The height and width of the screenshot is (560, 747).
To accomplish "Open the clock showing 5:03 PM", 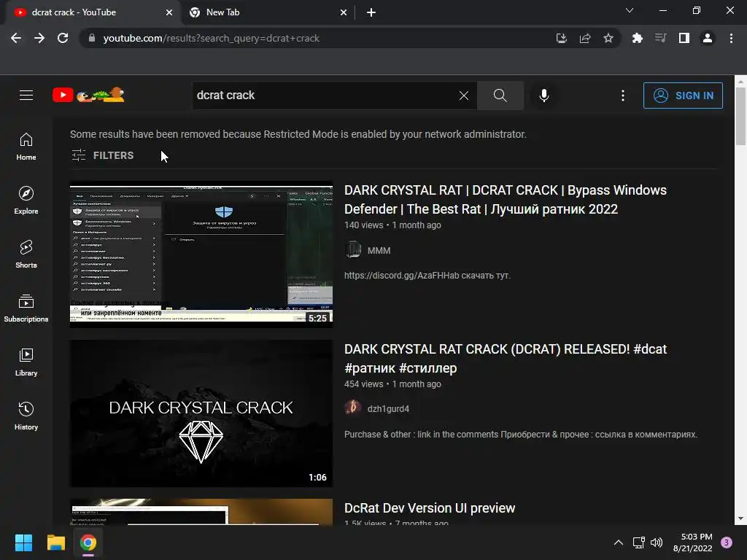I will click(x=693, y=542).
